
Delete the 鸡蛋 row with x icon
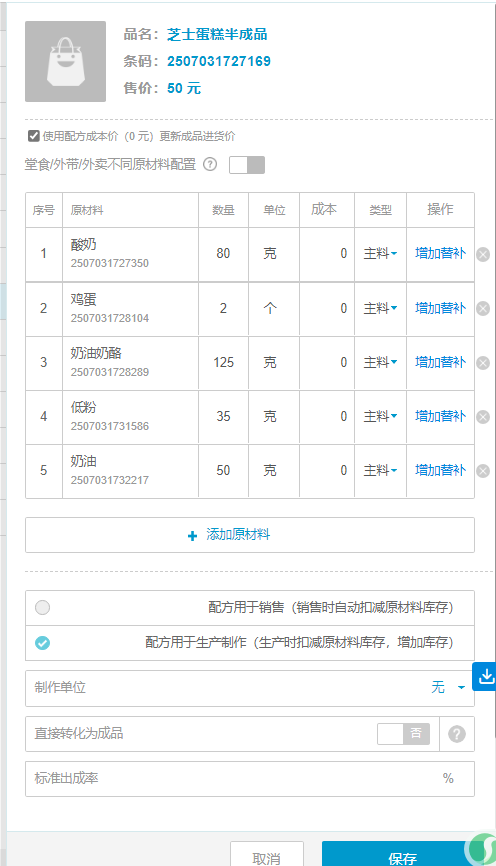click(x=483, y=308)
